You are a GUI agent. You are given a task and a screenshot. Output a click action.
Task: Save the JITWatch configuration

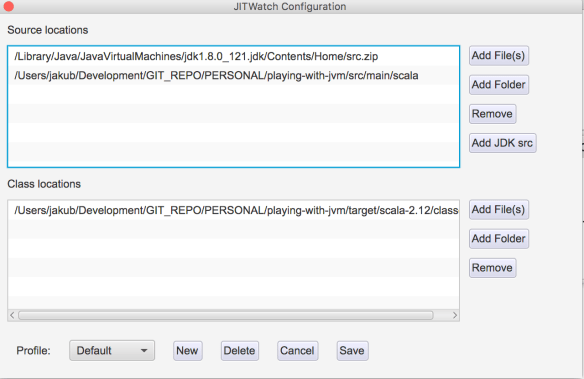[352, 351]
